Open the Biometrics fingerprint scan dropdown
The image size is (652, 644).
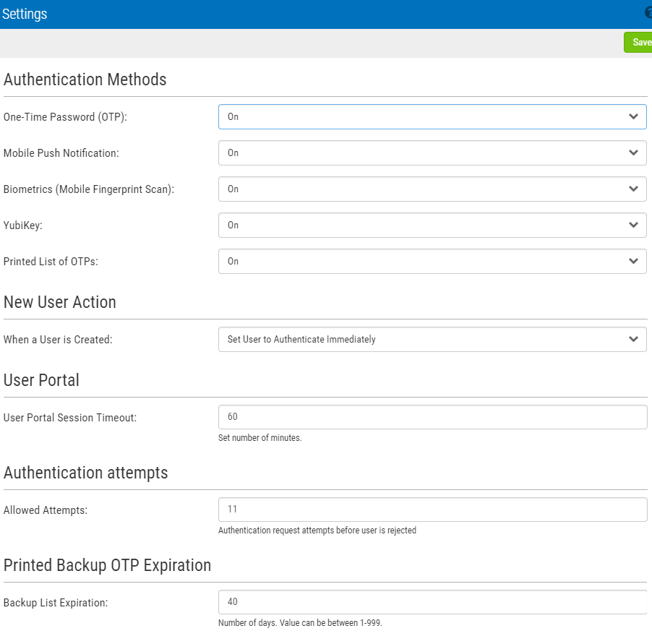432,189
